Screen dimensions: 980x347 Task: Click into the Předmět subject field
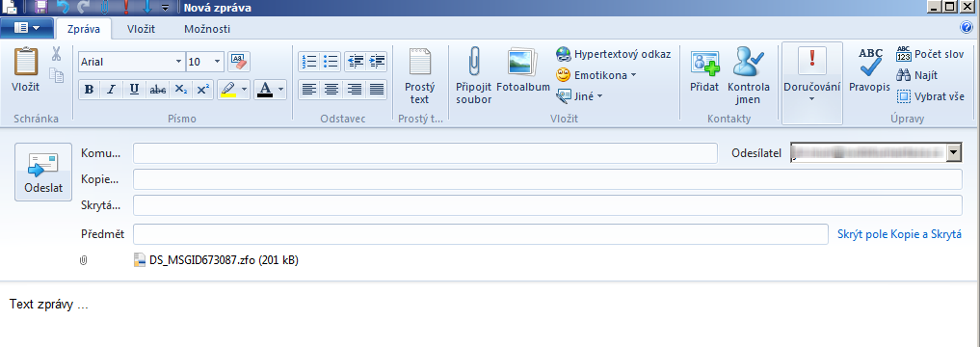(x=481, y=234)
